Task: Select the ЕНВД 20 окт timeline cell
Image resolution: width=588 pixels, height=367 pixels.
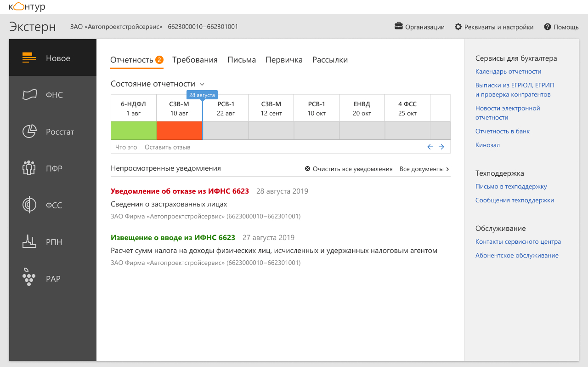Action: 362,109
